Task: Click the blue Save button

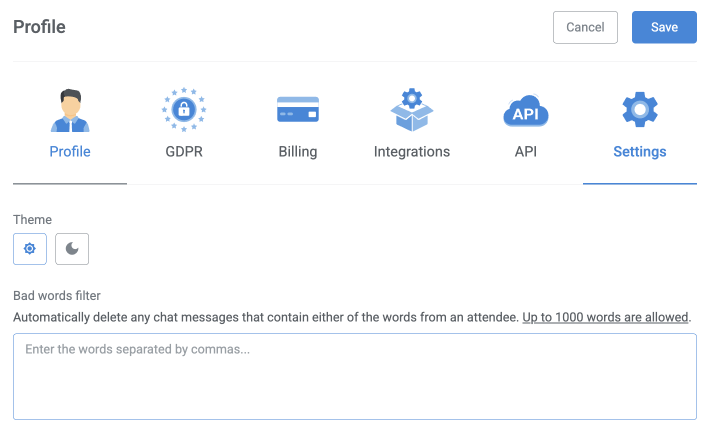Action: pos(664,27)
